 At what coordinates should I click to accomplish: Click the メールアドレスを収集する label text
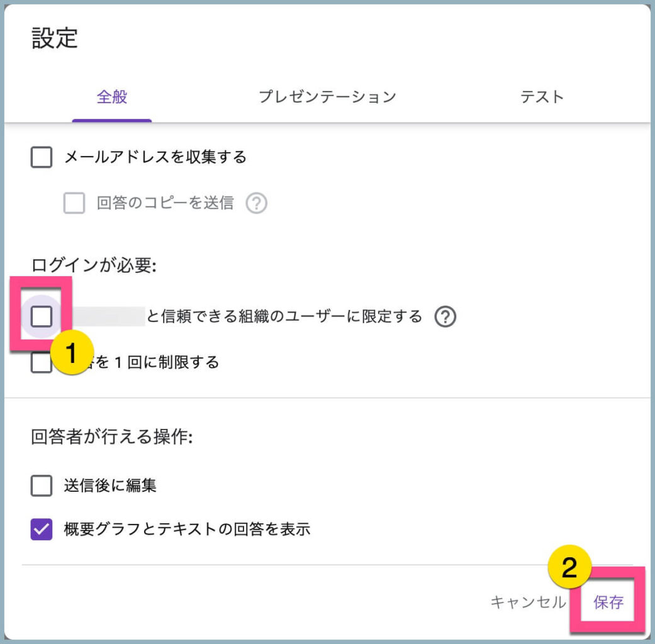(x=155, y=157)
